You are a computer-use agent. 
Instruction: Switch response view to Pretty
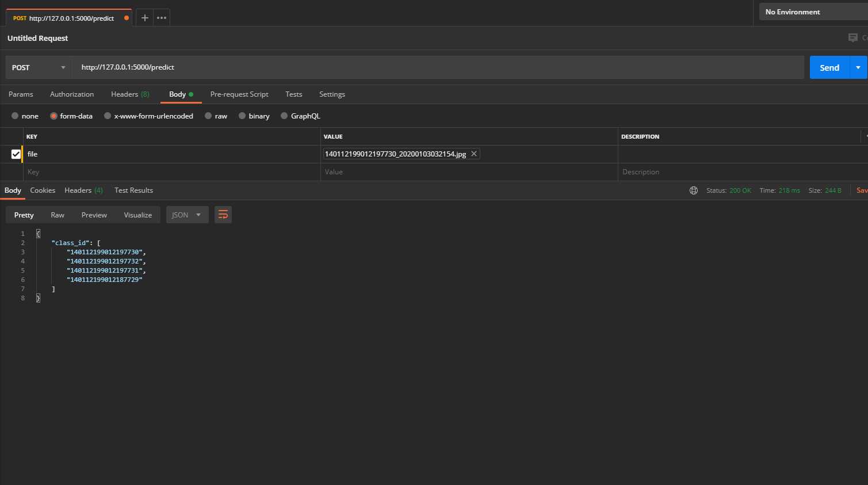pos(24,215)
